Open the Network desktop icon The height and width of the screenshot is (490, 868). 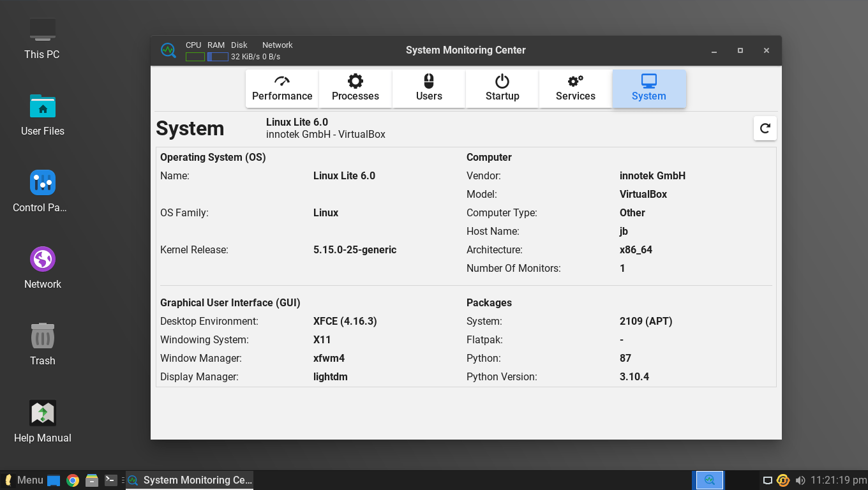(x=43, y=268)
